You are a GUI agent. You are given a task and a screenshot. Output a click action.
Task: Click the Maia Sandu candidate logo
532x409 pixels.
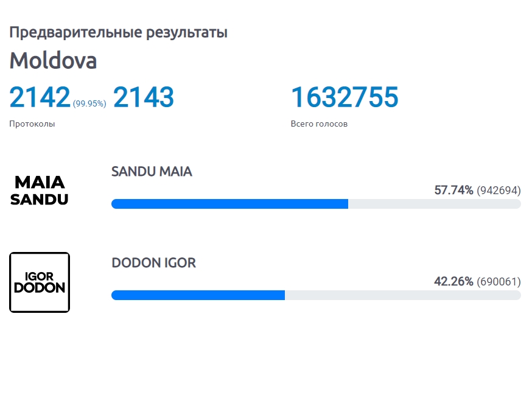(x=40, y=191)
